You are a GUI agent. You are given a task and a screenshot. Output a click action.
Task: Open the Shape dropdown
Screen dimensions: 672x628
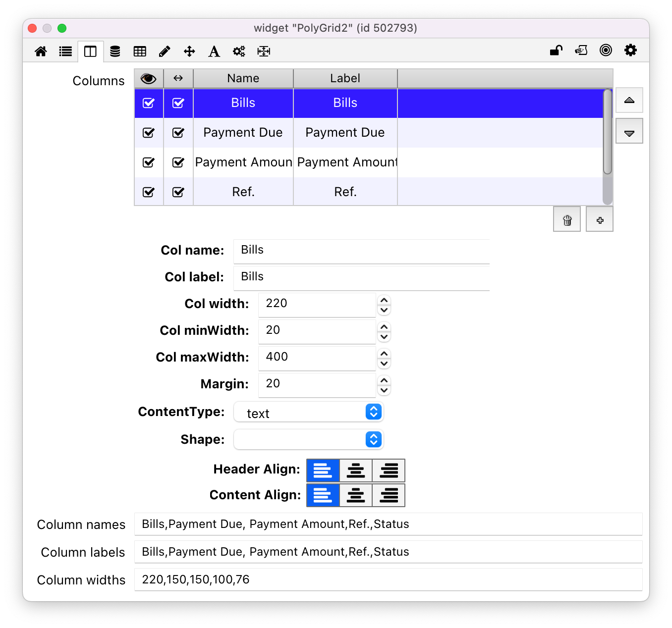[x=309, y=440]
